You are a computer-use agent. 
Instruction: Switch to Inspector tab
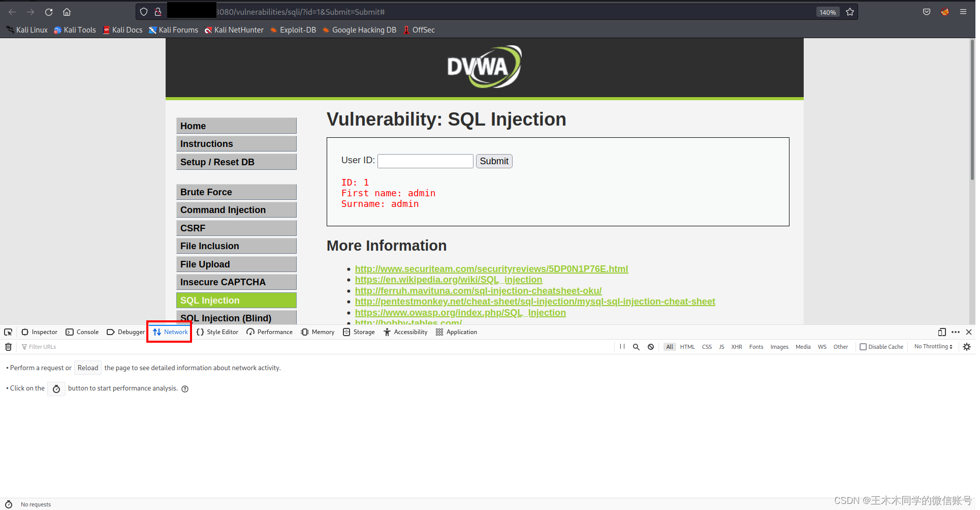40,332
